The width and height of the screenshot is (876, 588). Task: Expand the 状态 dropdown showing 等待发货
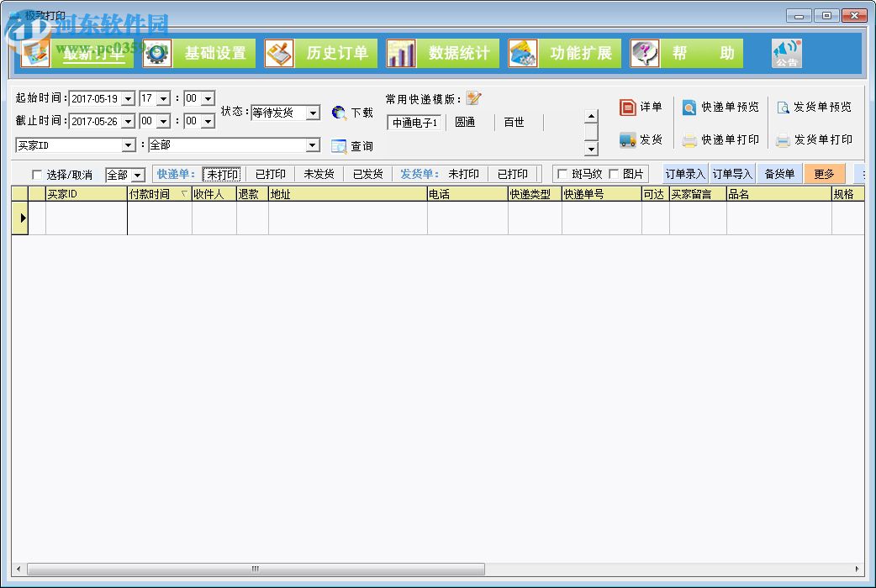[314, 113]
